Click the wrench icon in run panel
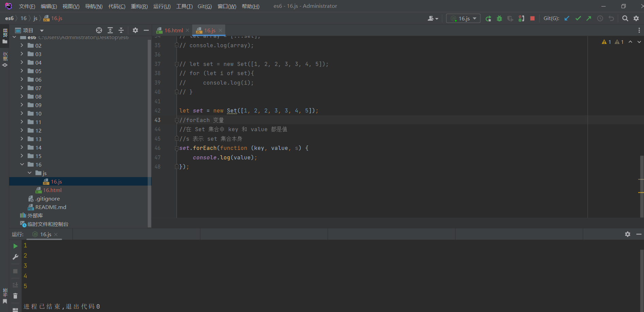The width and height of the screenshot is (644, 312). (15, 257)
